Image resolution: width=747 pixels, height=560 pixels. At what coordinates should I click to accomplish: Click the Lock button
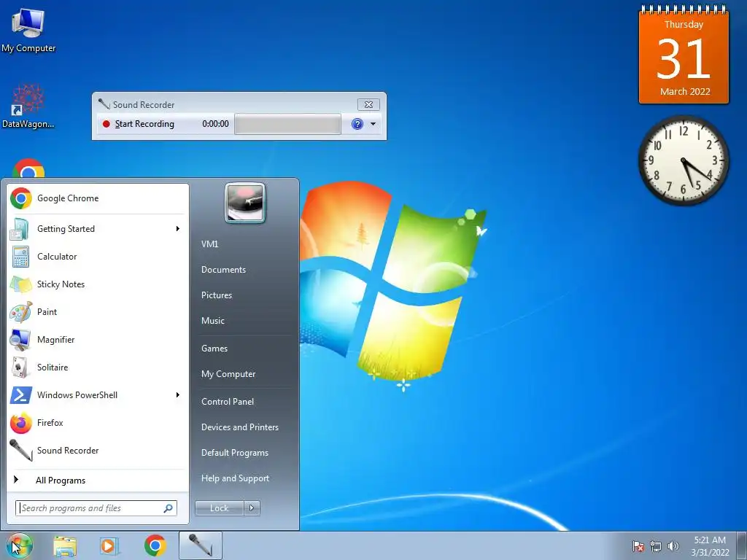[x=220, y=508]
